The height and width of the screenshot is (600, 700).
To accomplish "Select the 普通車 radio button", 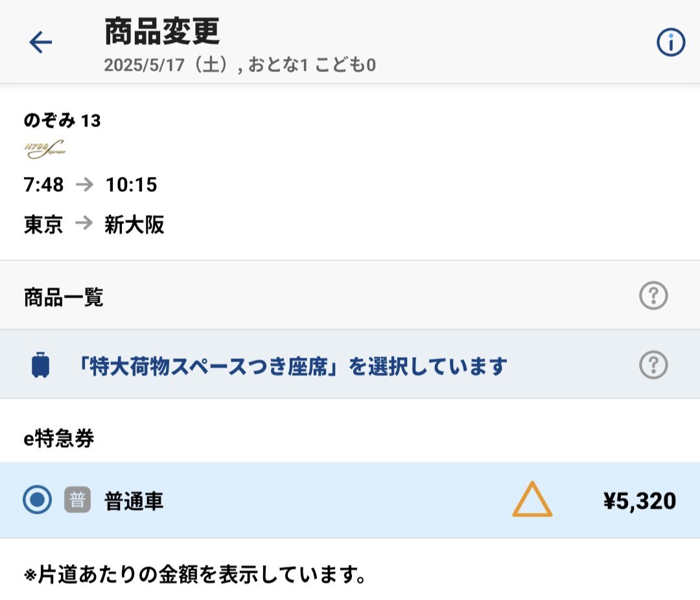I will [37, 500].
